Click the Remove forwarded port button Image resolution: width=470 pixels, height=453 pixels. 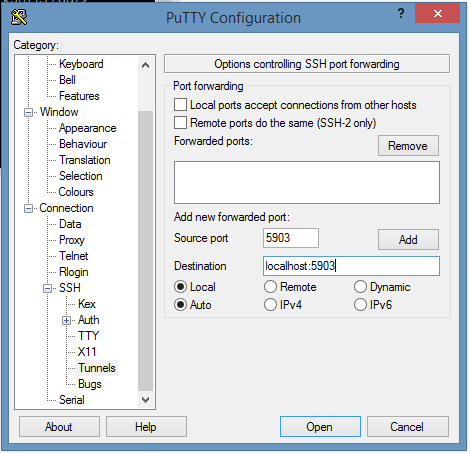click(408, 145)
